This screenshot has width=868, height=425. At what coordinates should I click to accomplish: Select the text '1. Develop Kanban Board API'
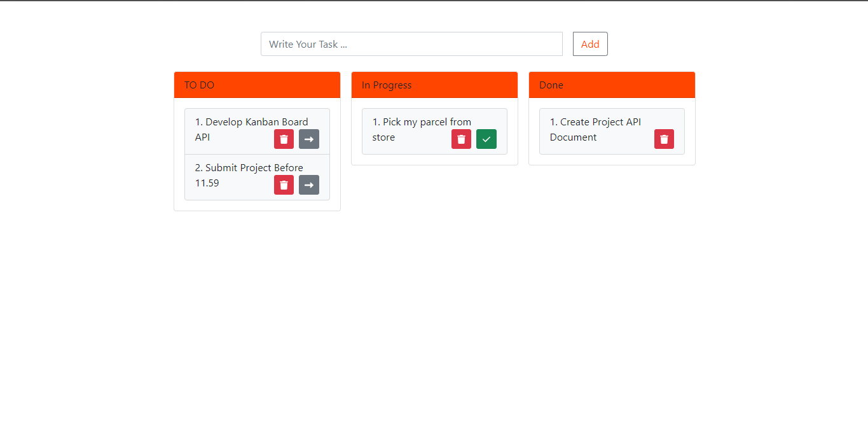pyautogui.click(x=252, y=130)
